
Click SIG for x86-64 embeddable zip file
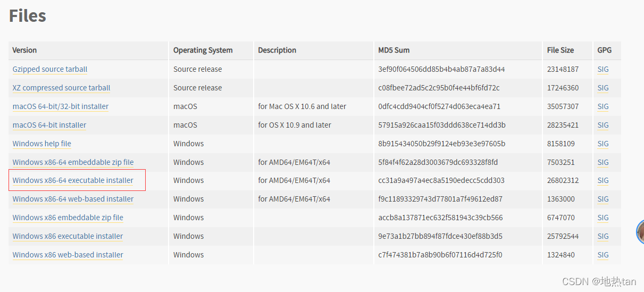[603, 162]
